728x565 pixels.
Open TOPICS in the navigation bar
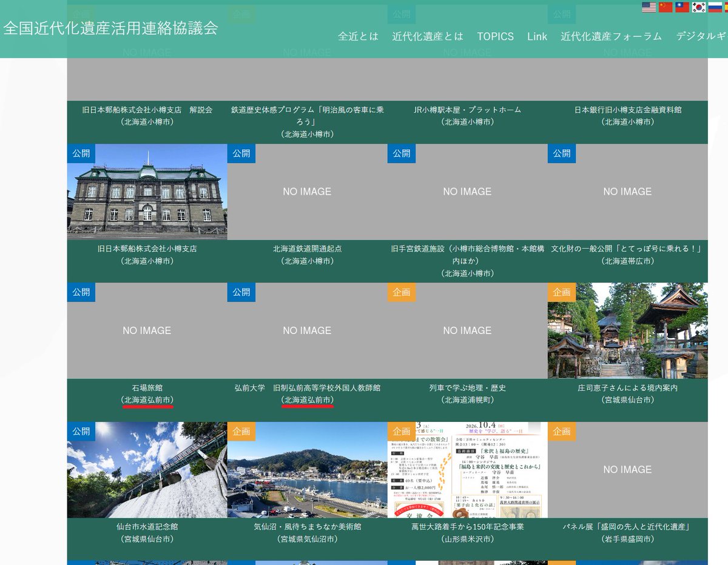[x=495, y=36]
